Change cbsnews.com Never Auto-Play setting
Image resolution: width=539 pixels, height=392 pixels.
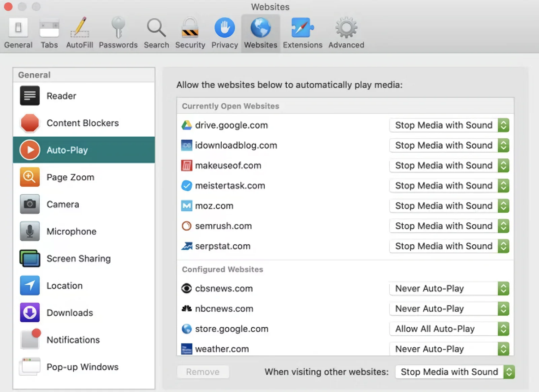point(449,288)
